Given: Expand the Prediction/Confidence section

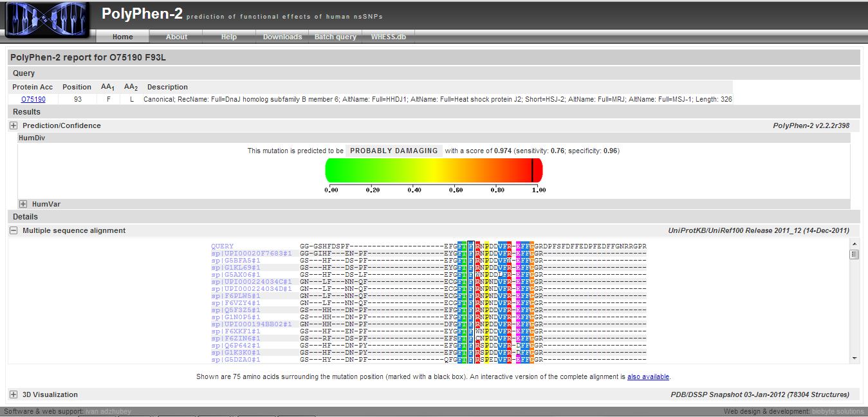Looking at the screenshot, I should pyautogui.click(x=14, y=125).
